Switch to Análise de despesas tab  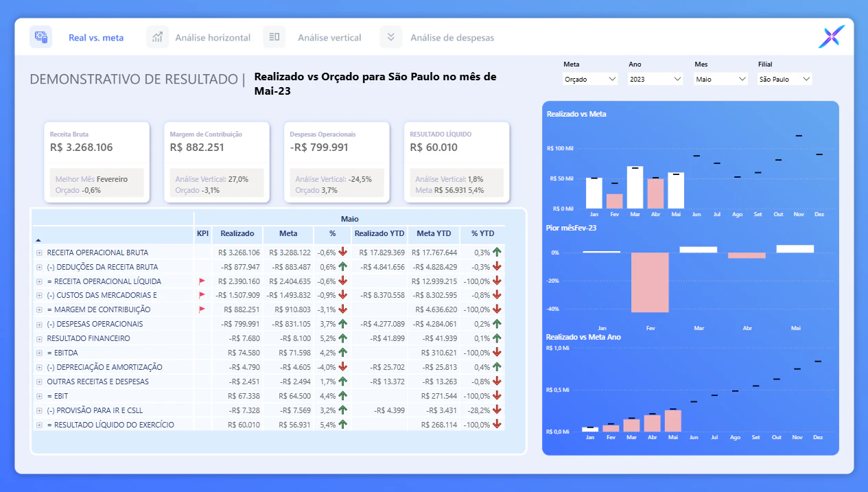(x=452, y=38)
